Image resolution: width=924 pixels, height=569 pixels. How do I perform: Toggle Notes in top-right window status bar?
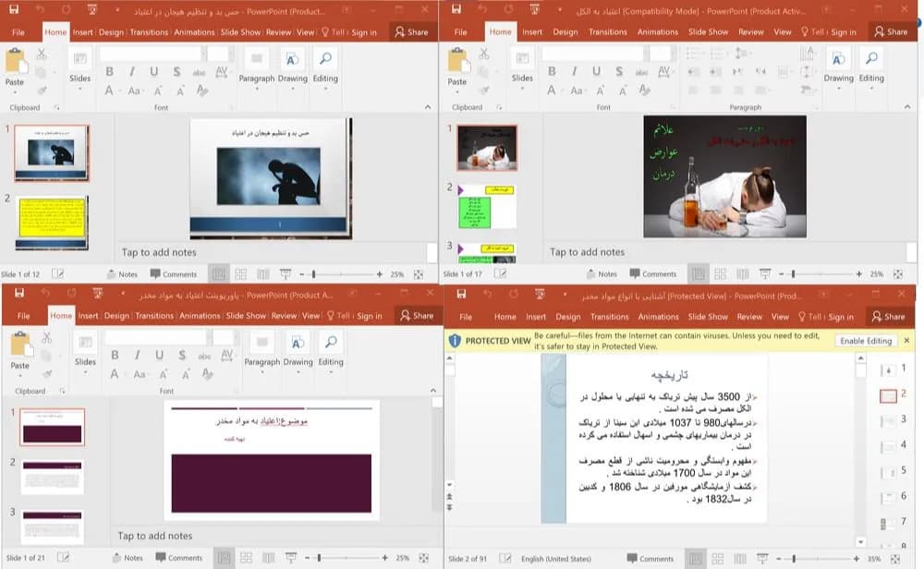[x=602, y=274]
